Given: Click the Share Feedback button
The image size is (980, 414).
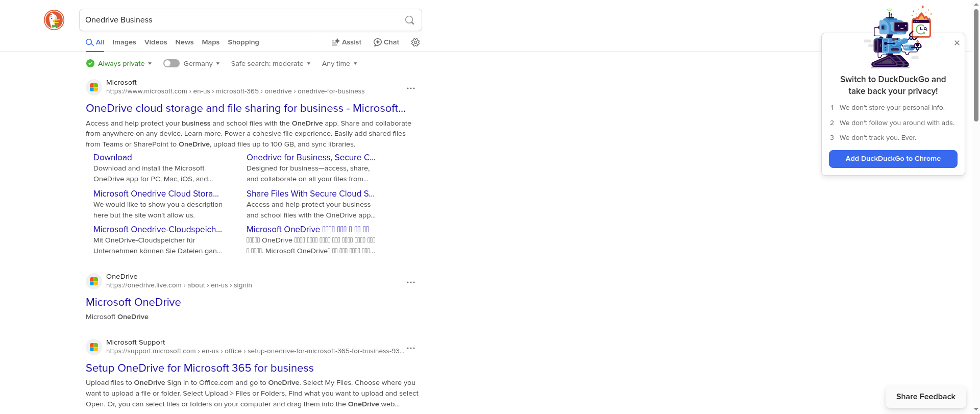Looking at the screenshot, I should tap(926, 397).
